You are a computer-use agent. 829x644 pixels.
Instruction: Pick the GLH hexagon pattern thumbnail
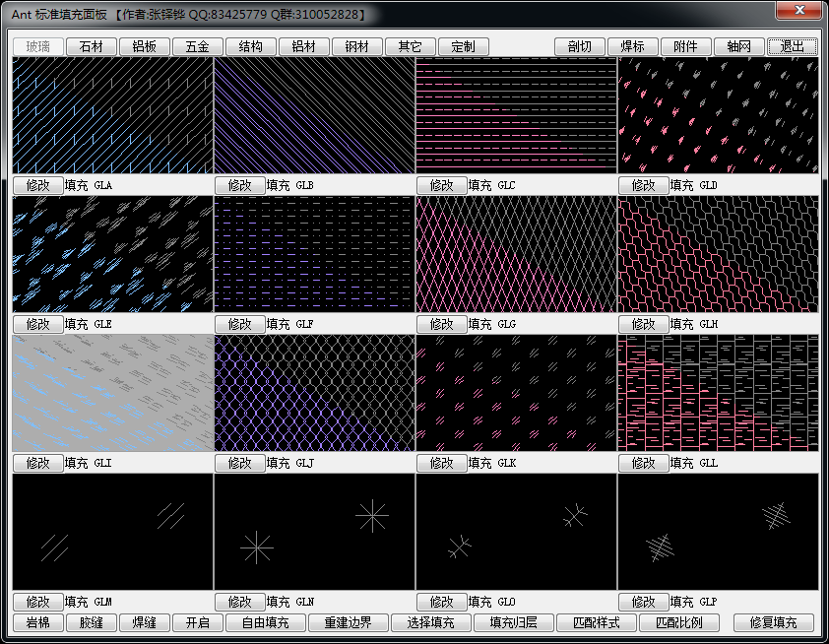coord(718,254)
